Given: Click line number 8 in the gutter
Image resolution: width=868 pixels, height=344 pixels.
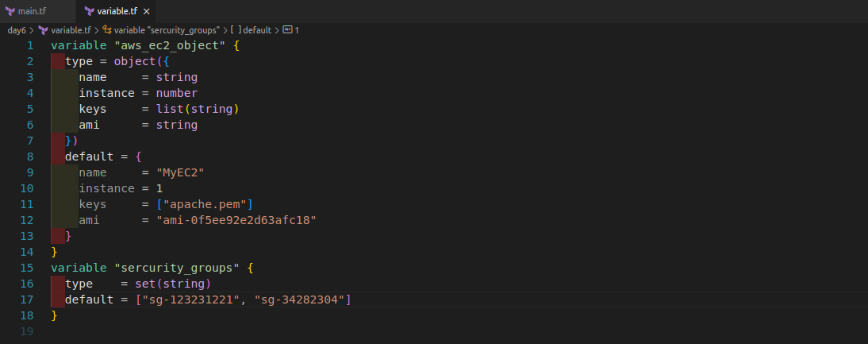Looking at the screenshot, I should [x=30, y=157].
